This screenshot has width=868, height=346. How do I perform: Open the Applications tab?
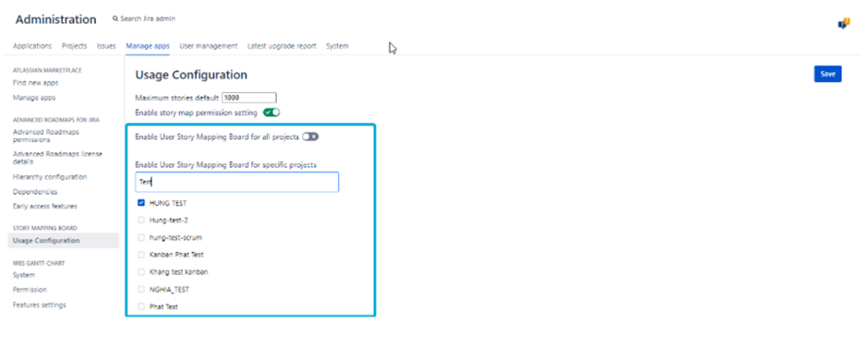point(32,46)
